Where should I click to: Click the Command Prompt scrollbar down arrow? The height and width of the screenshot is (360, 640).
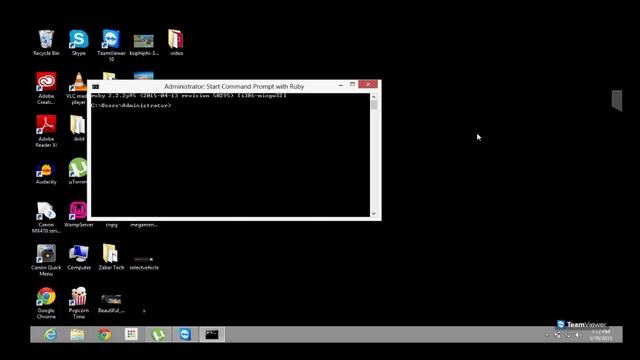[x=373, y=213]
